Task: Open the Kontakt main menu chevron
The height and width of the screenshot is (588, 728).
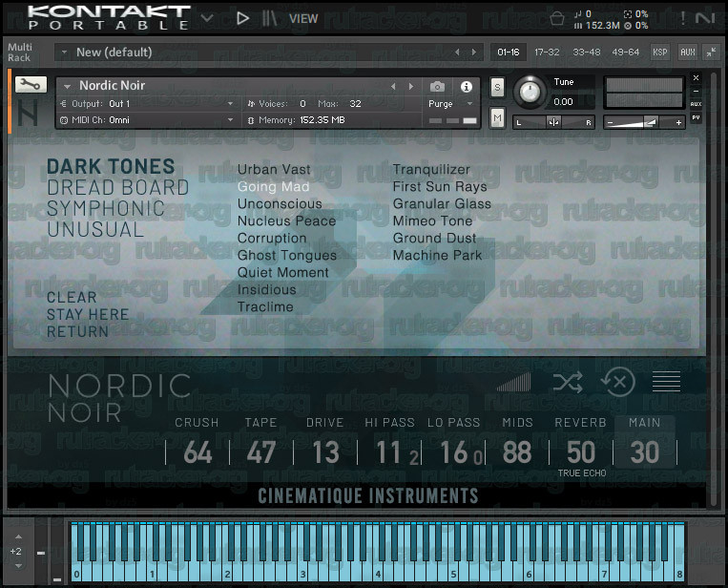Action: click(x=207, y=18)
